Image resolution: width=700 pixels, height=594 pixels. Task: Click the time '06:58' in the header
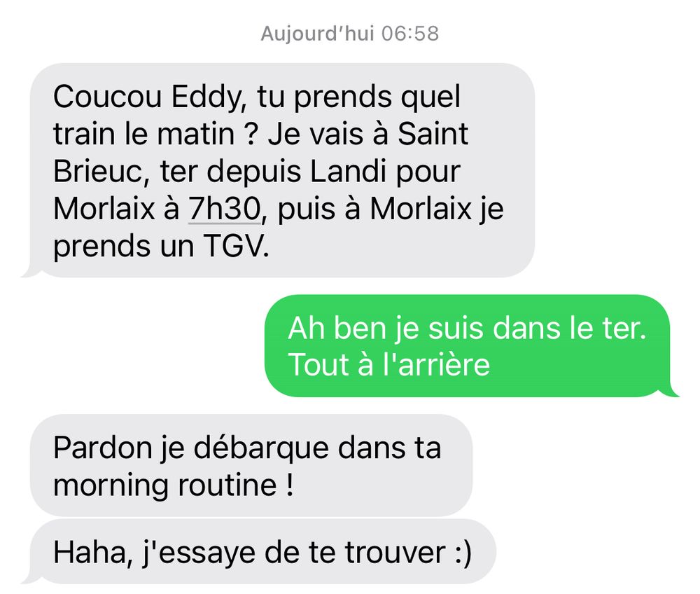tap(411, 34)
